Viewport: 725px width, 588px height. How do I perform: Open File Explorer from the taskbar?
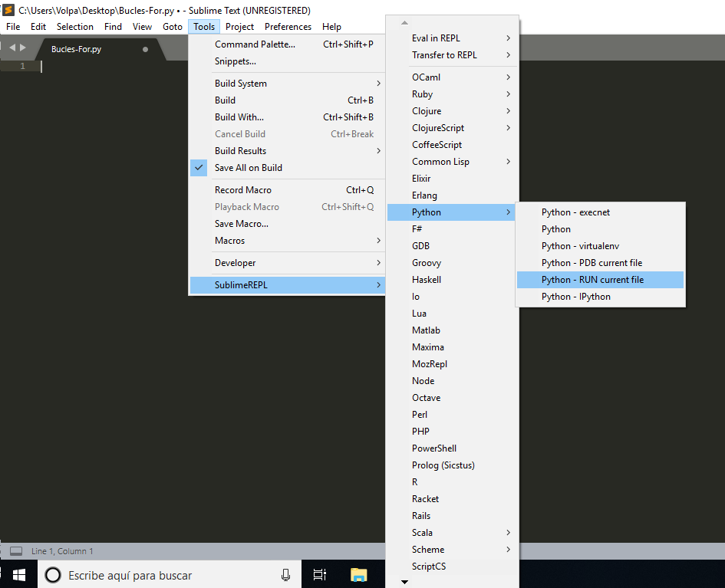click(358, 575)
